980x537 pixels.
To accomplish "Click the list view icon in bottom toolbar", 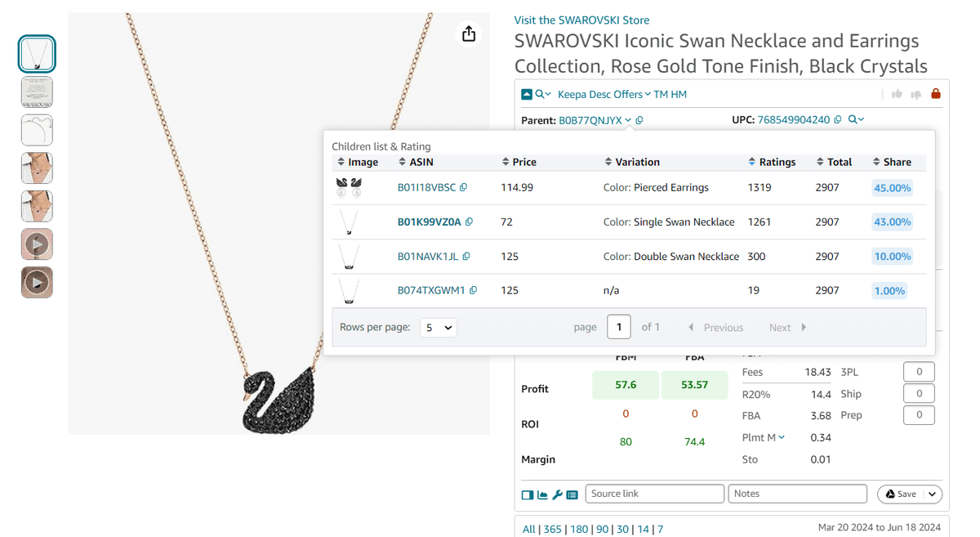I will coord(572,494).
